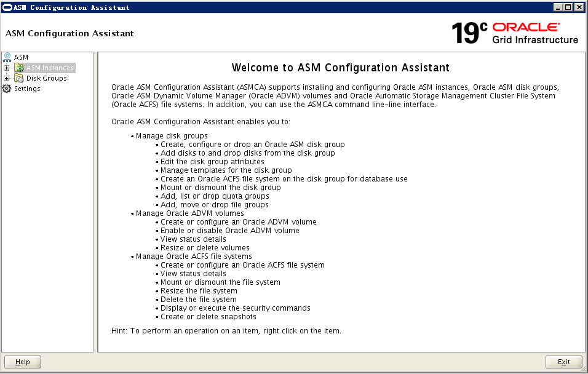The image size is (588, 374).
Task: Click 'Mount or dismount the file system'
Action: [x=220, y=282]
